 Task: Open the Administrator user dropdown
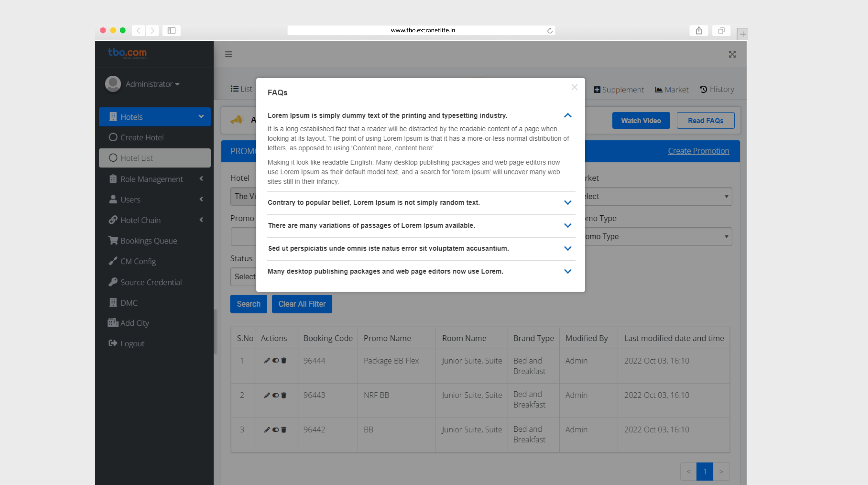point(152,84)
